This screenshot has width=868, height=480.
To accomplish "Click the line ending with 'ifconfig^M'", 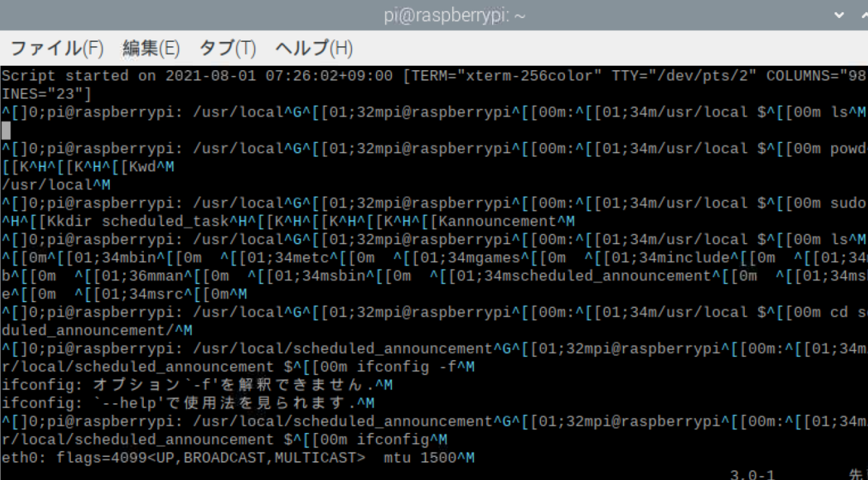I will 224,440.
